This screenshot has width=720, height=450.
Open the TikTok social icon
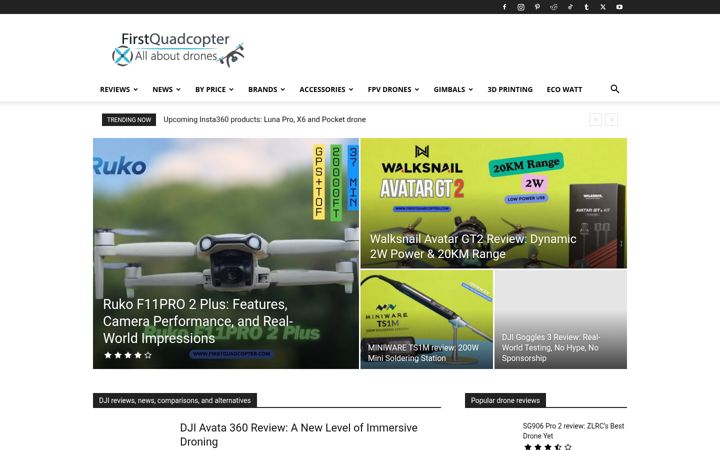570,7
